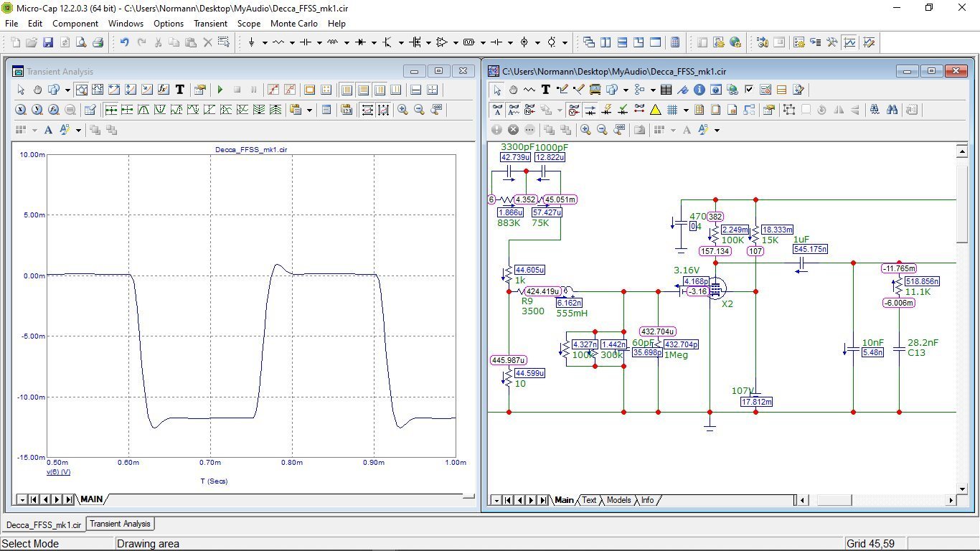Click the ground component icon in main toolbar
980x551 pixels.
(251, 42)
